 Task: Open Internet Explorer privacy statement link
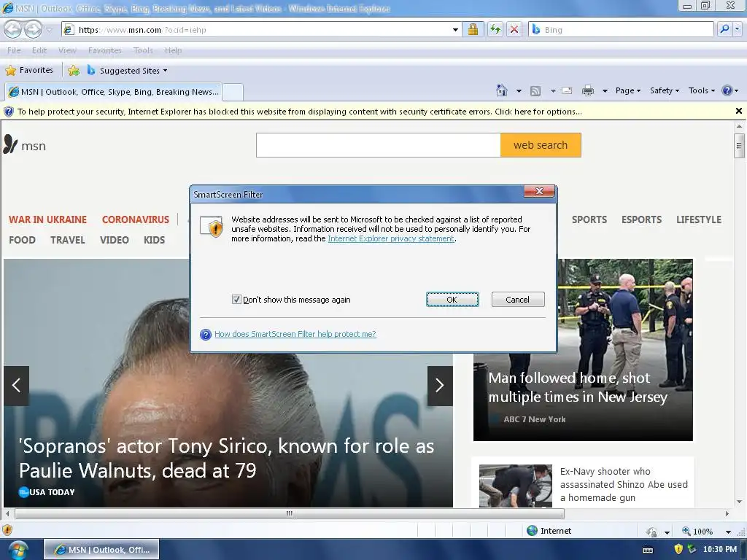coord(391,238)
